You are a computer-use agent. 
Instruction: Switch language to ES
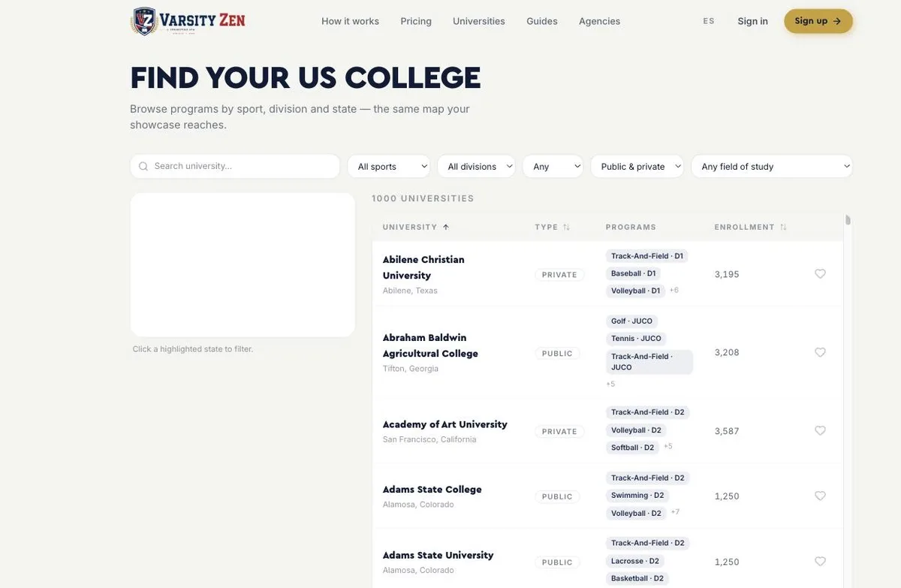709,21
